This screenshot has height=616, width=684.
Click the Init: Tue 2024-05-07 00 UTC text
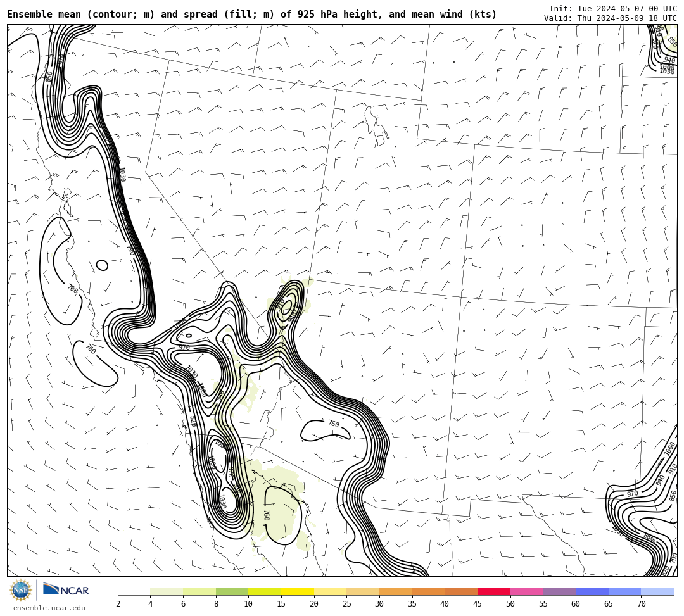tap(613, 8)
